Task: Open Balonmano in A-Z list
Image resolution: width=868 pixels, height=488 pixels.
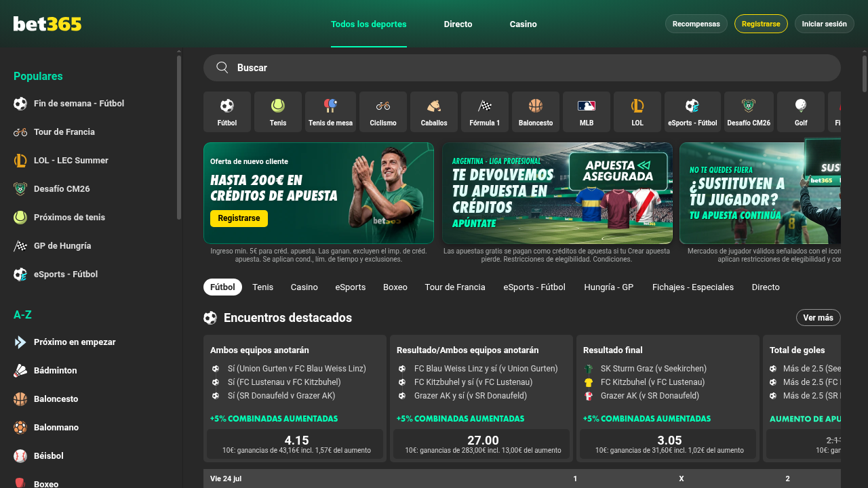Action: coord(88,428)
